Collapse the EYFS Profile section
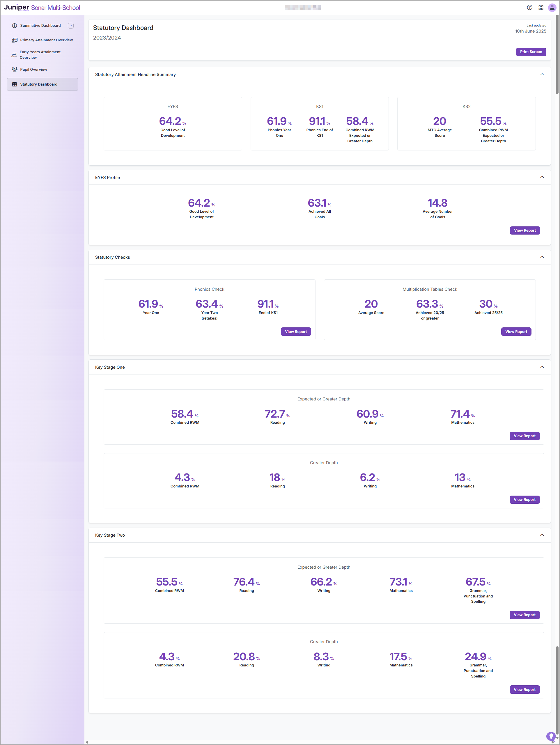The image size is (560, 745). coord(542,177)
